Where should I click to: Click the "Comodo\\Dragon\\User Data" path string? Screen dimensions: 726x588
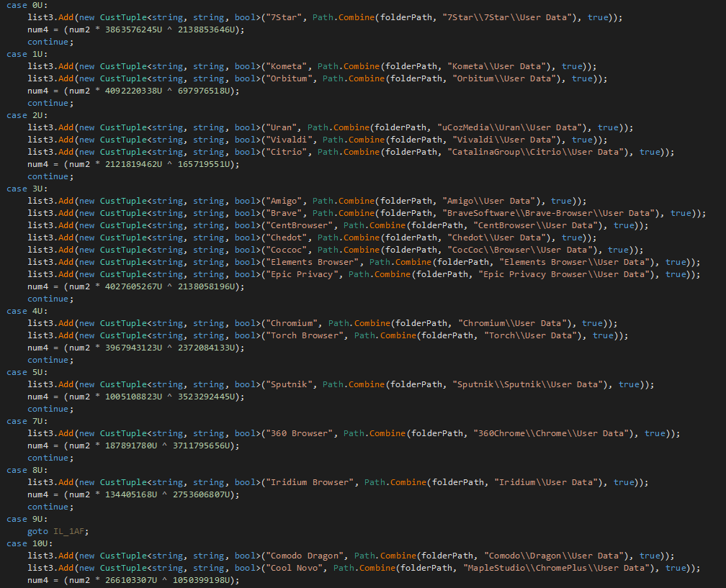coord(554,556)
